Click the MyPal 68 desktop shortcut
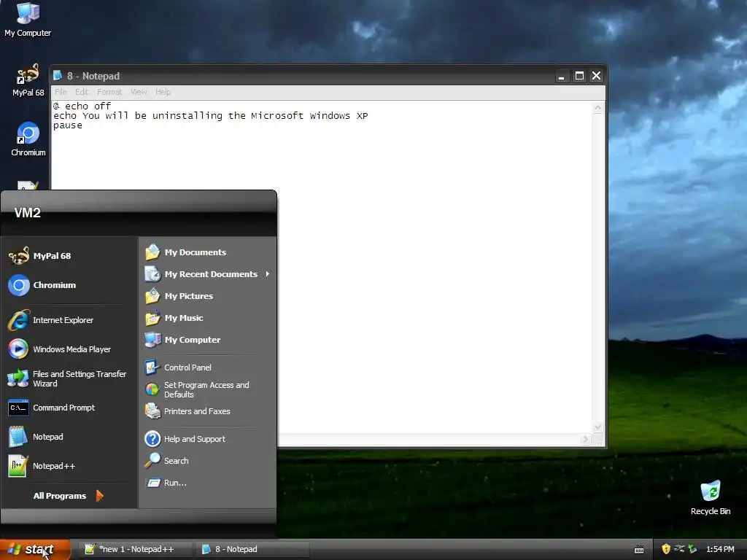 pos(28,80)
